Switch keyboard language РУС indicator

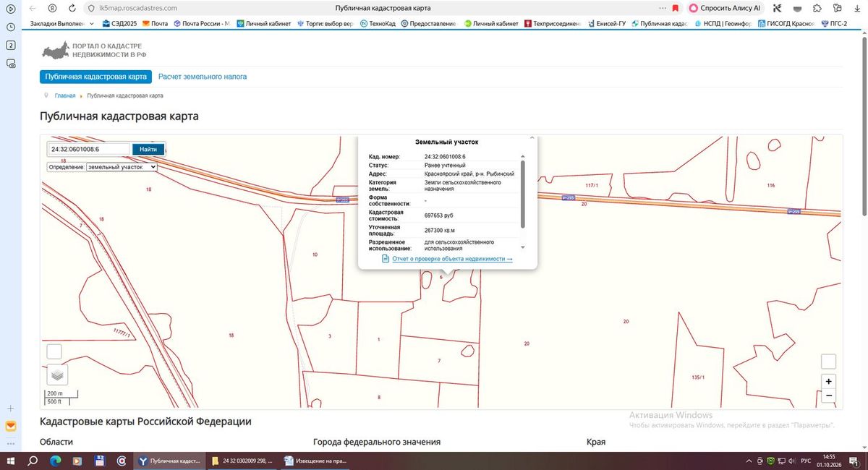click(807, 461)
